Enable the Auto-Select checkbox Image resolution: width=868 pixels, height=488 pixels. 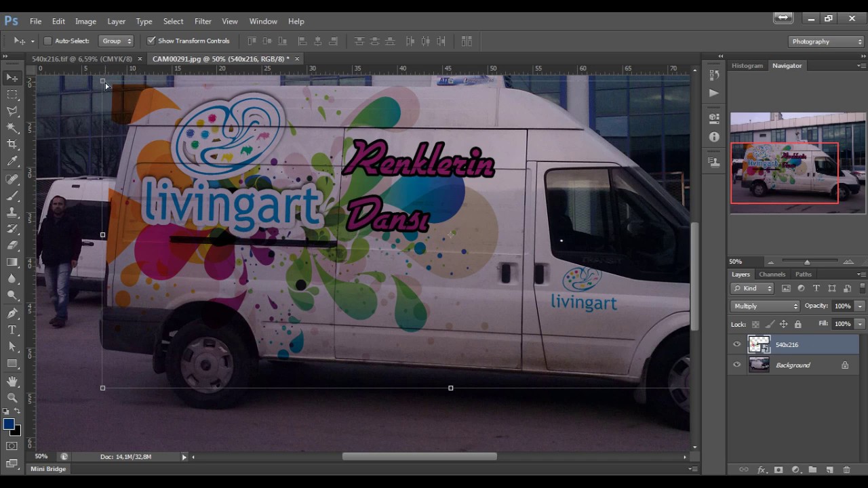coord(47,41)
